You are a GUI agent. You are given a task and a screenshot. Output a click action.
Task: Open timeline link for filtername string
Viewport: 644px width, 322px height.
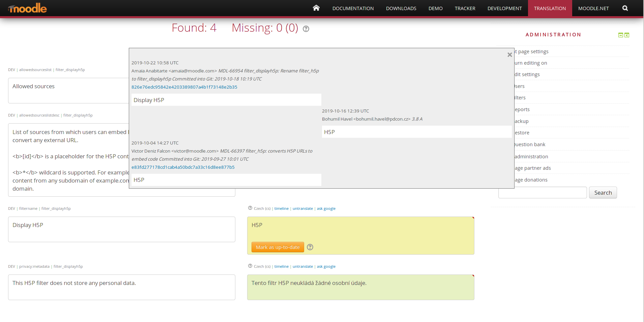[x=282, y=208]
